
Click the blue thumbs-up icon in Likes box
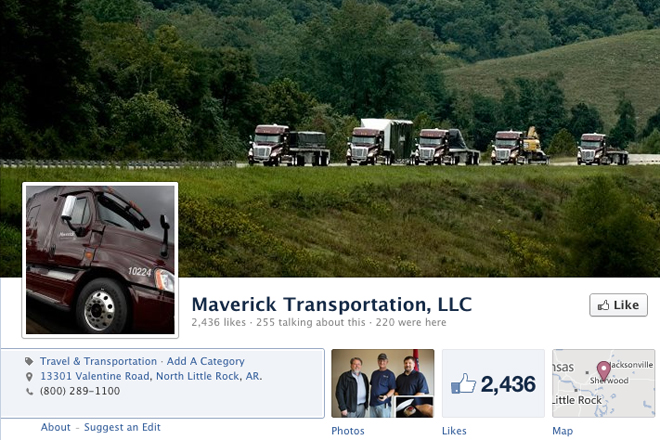coord(463,383)
